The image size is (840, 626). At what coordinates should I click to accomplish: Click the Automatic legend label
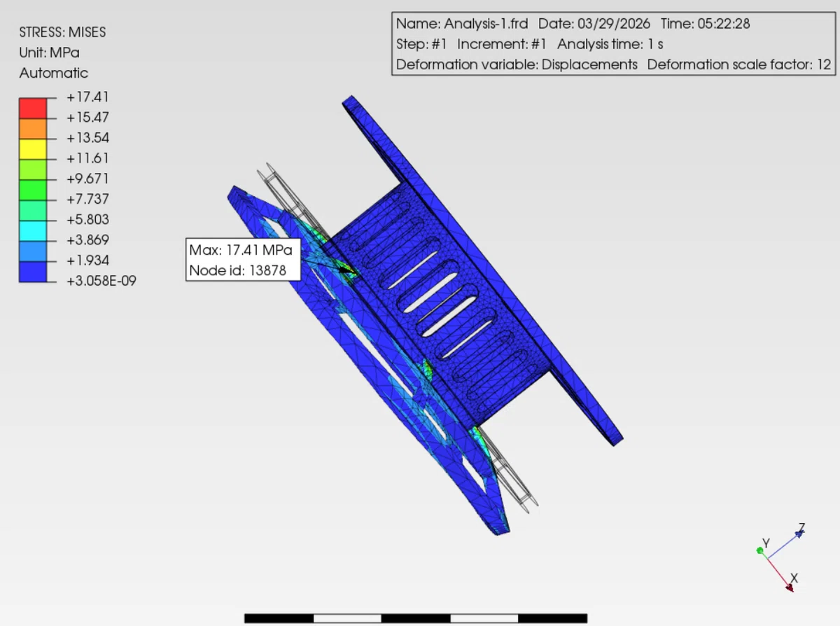click(54, 73)
